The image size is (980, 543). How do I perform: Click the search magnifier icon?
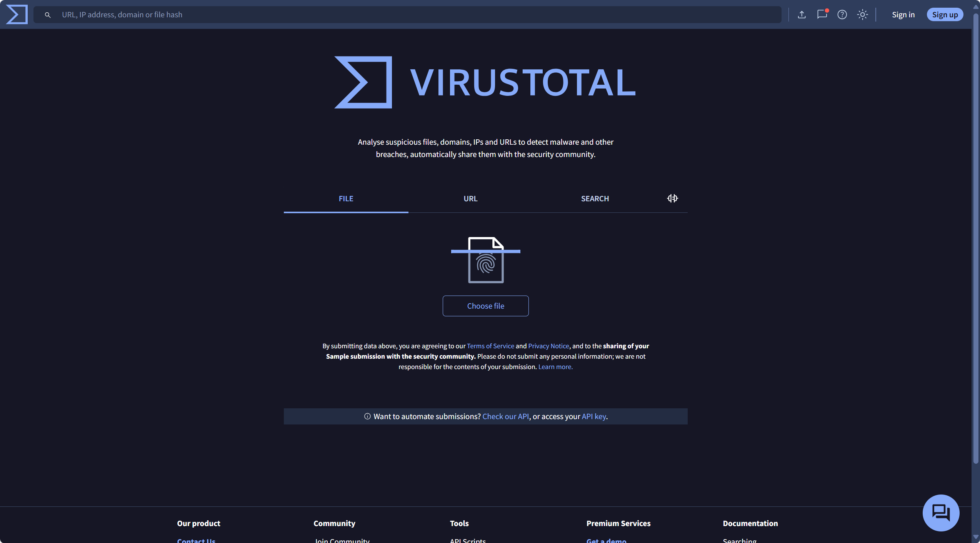click(48, 15)
